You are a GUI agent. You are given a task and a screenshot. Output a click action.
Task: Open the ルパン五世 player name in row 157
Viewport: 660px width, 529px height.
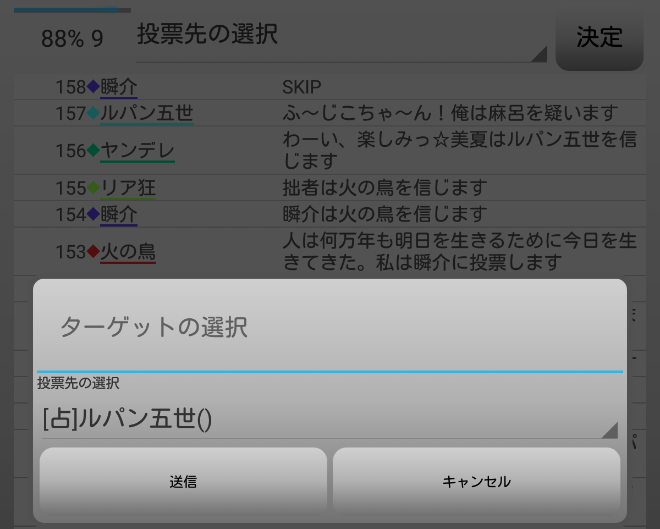[146, 114]
